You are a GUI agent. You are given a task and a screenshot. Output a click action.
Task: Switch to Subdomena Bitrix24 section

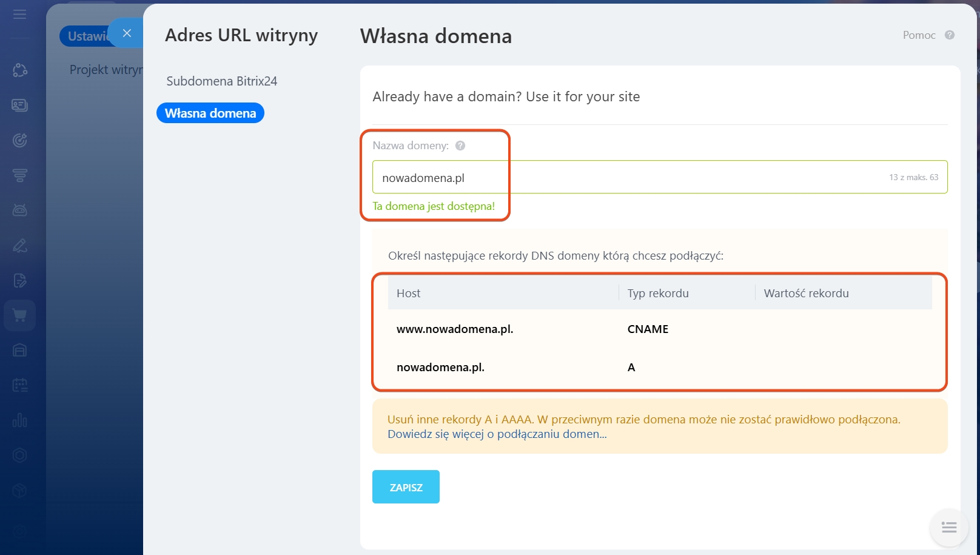(222, 81)
